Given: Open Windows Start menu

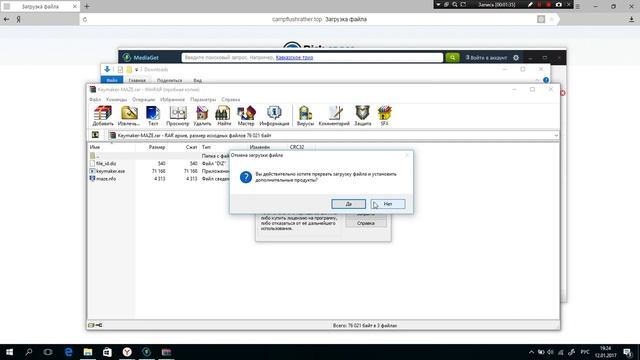Looking at the screenshot, I should pyautogui.click(x=9, y=352).
